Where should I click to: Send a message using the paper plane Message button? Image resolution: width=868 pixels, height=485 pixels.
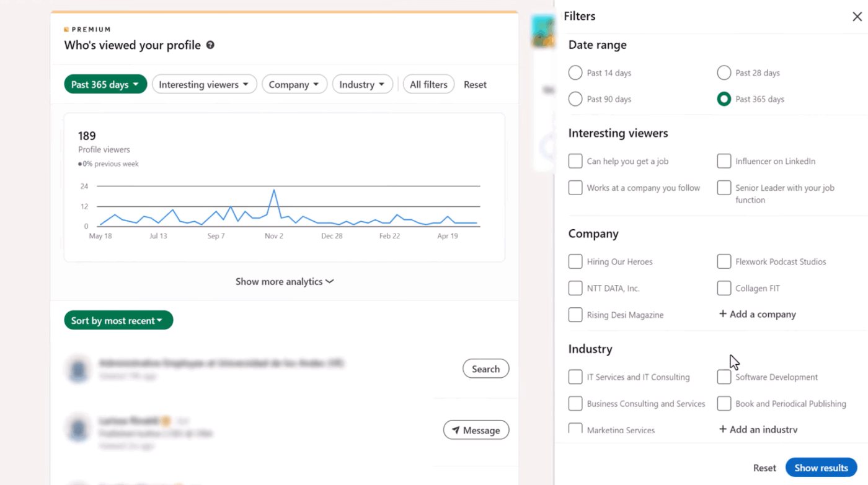click(476, 430)
